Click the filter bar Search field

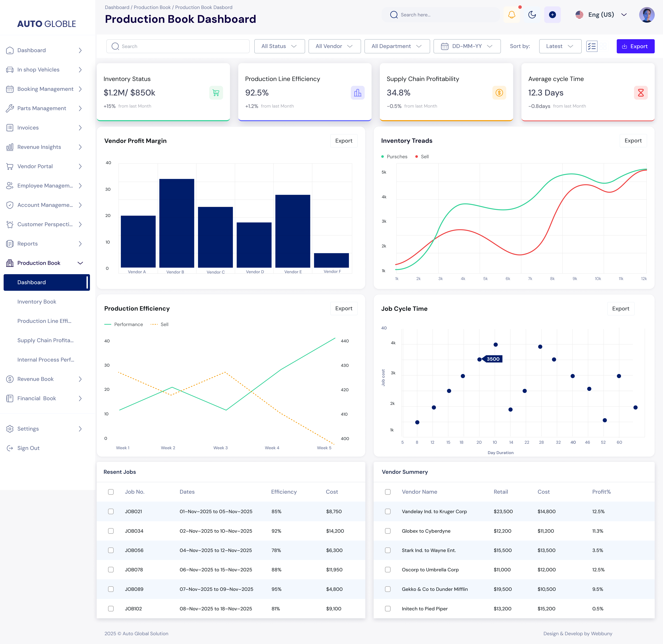pyautogui.click(x=178, y=46)
